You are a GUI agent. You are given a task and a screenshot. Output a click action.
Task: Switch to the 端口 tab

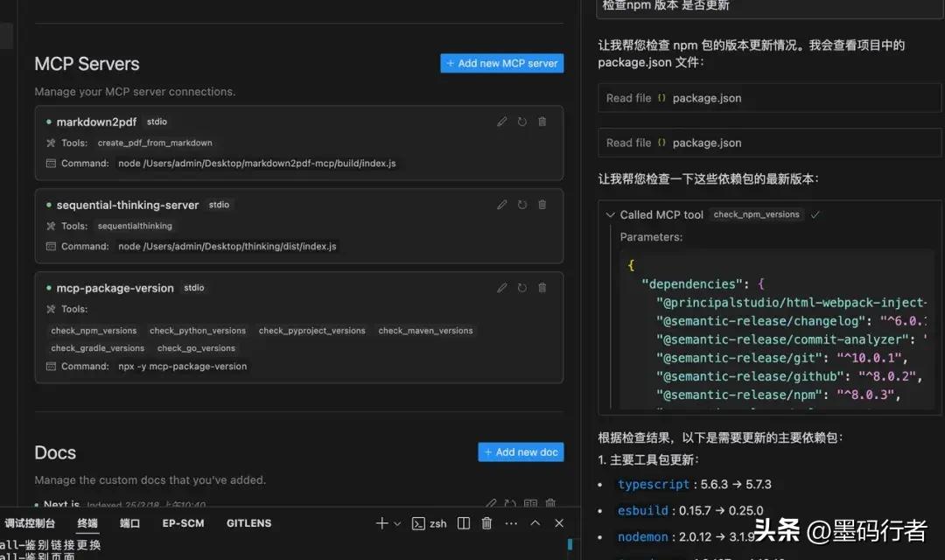pos(129,522)
